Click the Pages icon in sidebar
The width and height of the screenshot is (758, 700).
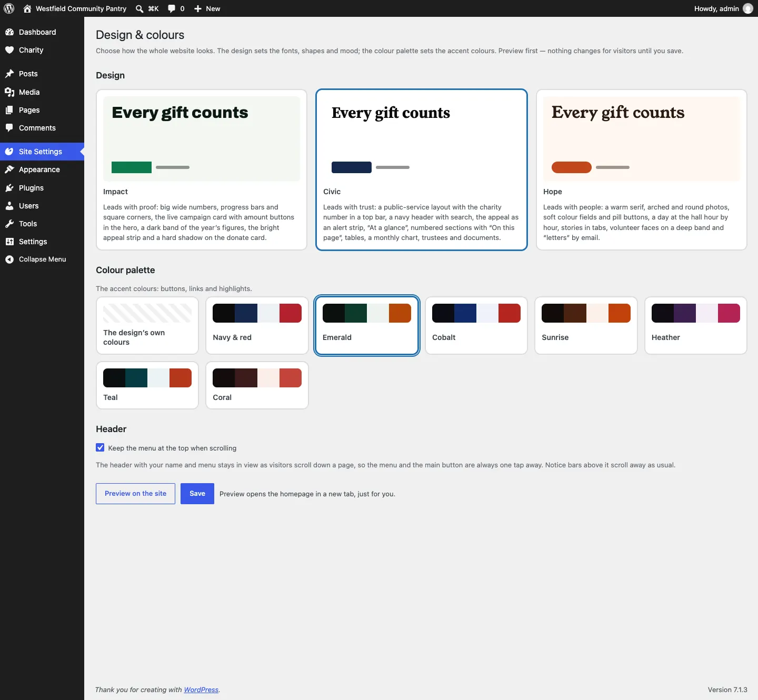tap(9, 110)
